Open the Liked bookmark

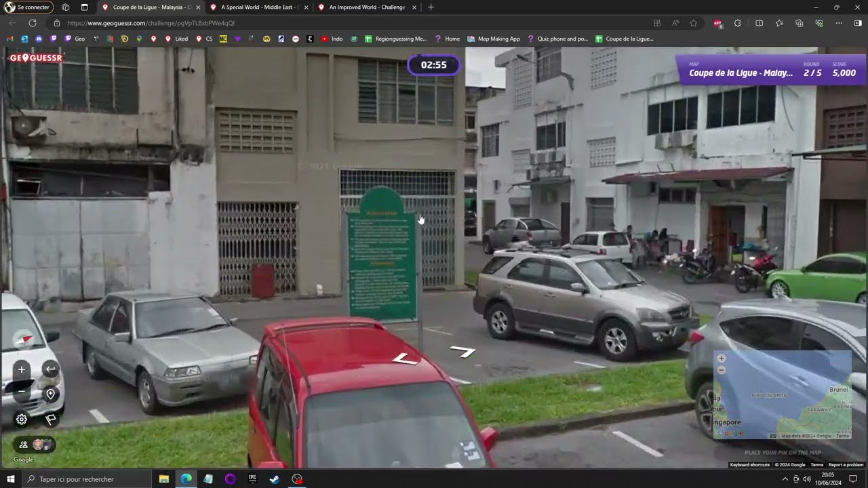[x=176, y=39]
